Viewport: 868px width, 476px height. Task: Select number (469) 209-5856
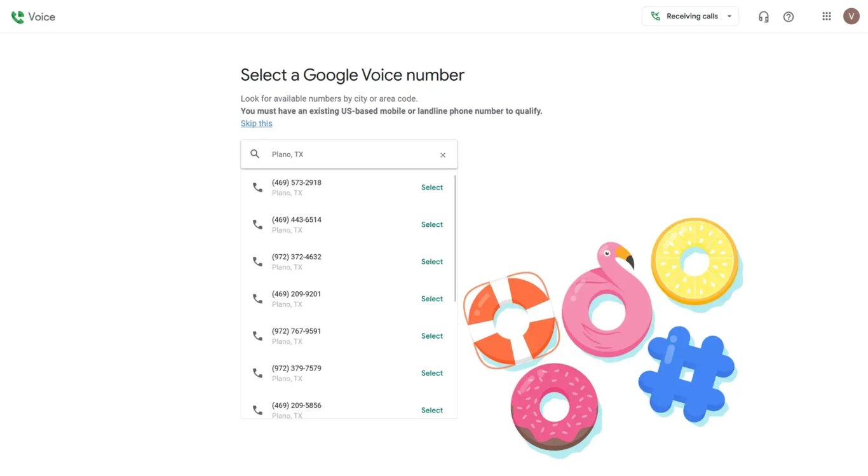click(432, 411)
